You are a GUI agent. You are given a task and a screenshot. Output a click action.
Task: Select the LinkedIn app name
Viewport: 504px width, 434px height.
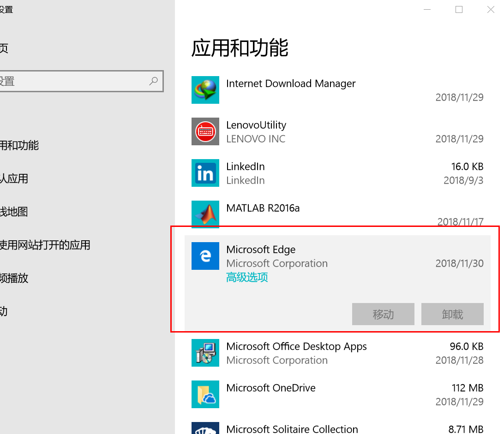pyautogui.click(x=246, y=166)
